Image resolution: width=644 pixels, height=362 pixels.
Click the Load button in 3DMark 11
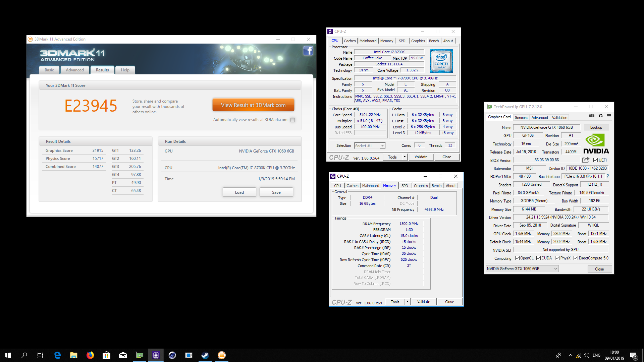pyautogui.click(x=239, y=192)
